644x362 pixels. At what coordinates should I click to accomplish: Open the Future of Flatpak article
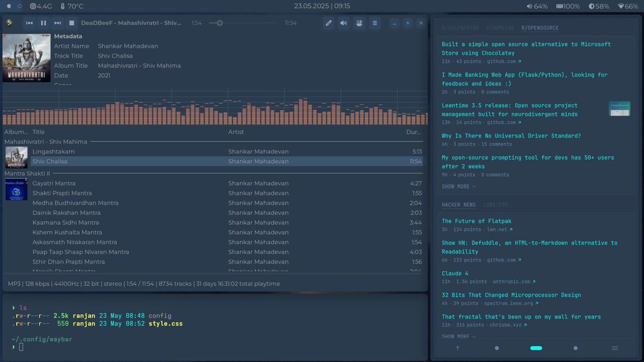476,221
